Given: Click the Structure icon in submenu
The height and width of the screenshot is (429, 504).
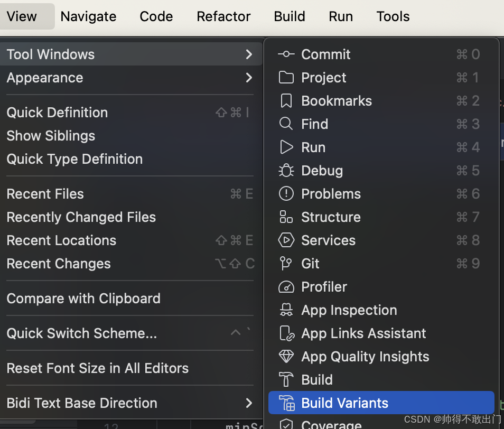Looking at the screenshot, I should pos(286,217).
